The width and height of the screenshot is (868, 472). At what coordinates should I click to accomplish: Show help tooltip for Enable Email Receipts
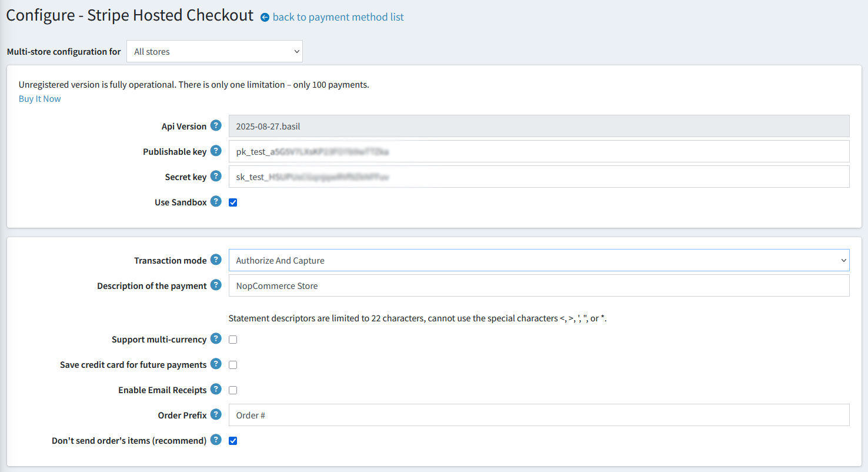tap(216, 389)
